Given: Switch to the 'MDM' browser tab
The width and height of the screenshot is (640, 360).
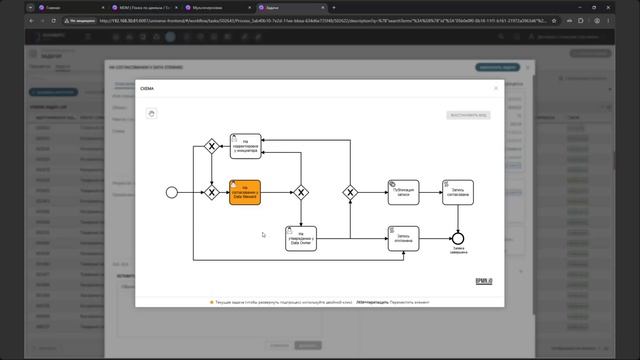Looking at the screenshot, I should 145,7.
